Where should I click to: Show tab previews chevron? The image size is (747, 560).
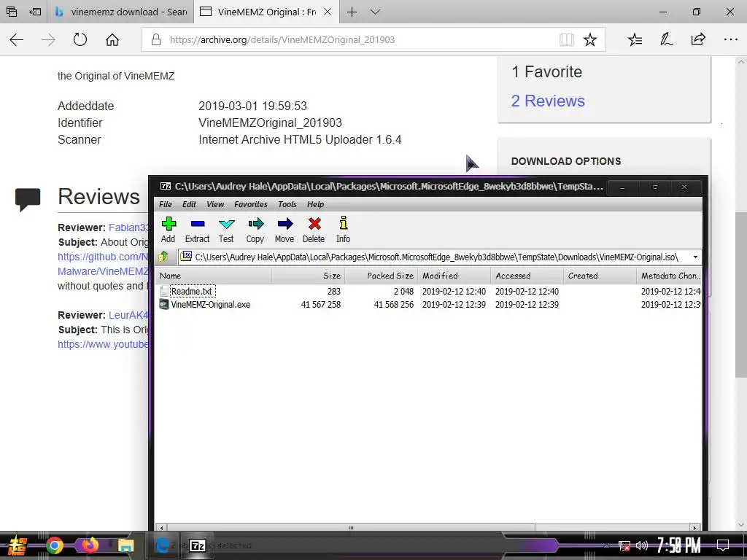(376, 12)
